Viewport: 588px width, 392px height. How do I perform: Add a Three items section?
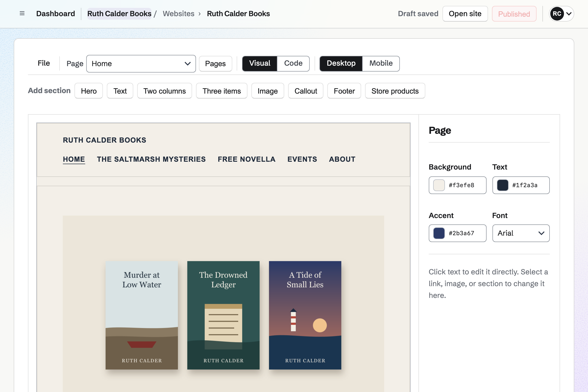(222, 91)
